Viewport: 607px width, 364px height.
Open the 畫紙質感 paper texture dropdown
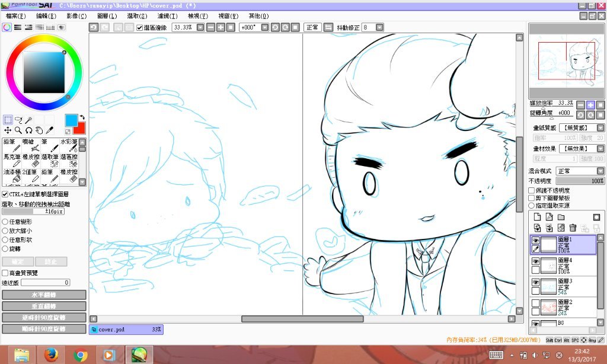[x=600, y=128]
